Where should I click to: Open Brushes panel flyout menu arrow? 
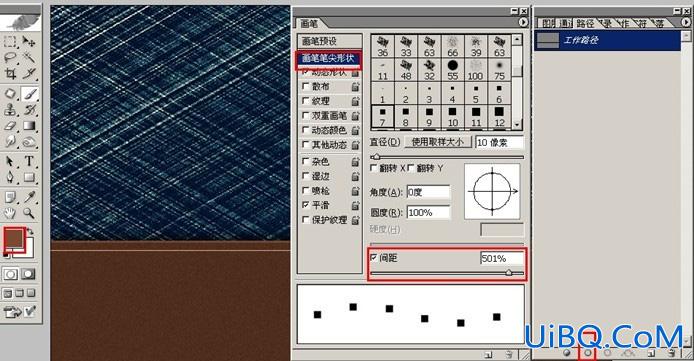click(524, 22)
